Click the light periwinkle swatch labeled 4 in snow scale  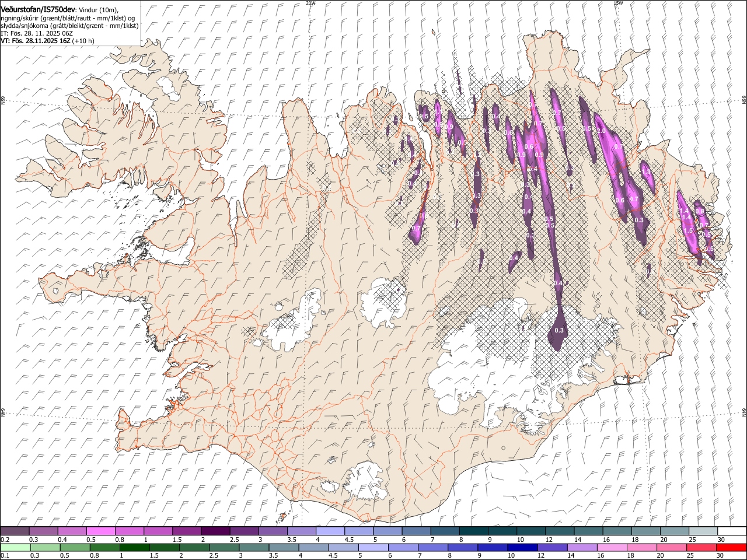click(x=330, y=531)
